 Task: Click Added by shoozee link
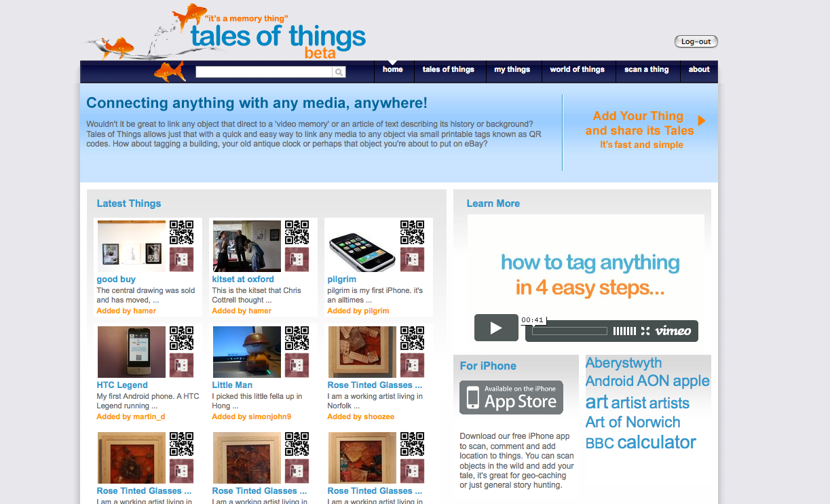tap(361, 416)
